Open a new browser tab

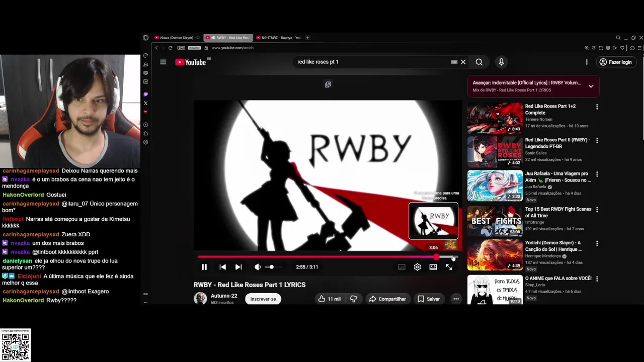(x=307, y=38)
